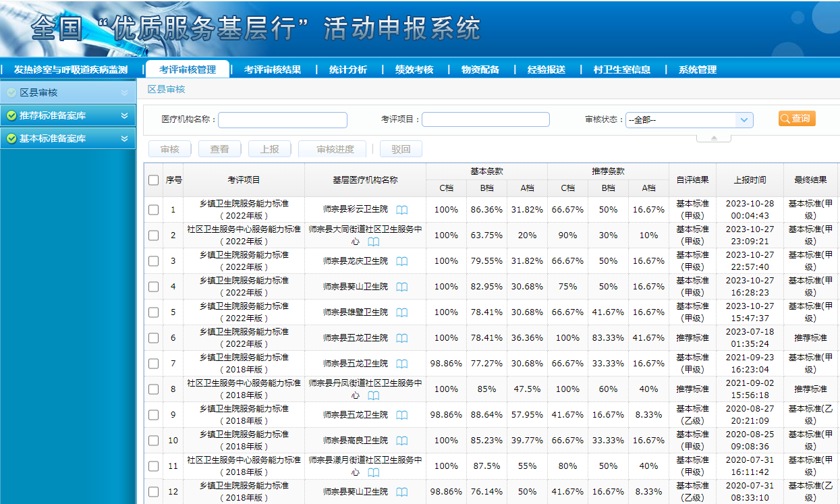Open book icon for 师宗县大同街道社区卫生服务中心
The width and height of the screenshot is (840, 504).
point(374,242)
